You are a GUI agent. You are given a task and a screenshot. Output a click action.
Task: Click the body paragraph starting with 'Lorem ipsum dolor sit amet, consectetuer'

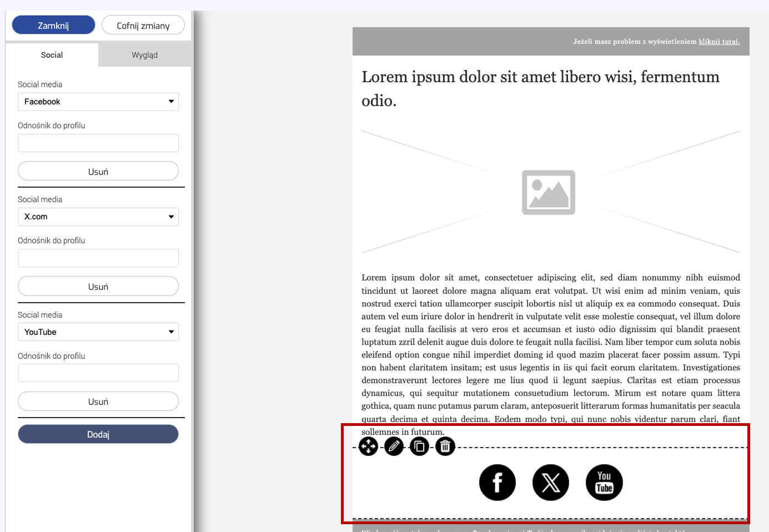(x=551, y=354)
